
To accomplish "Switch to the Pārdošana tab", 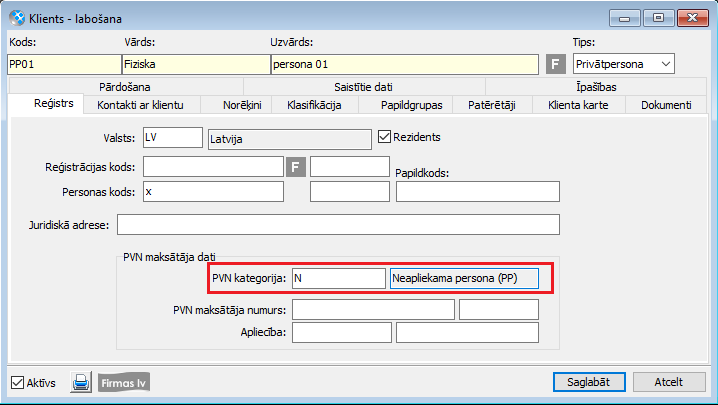I will click(x=125, y=87).
